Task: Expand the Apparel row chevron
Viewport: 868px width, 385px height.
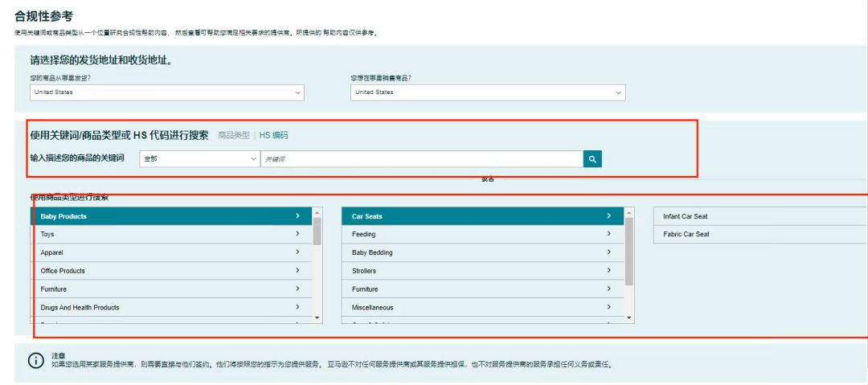Action: 298,252
